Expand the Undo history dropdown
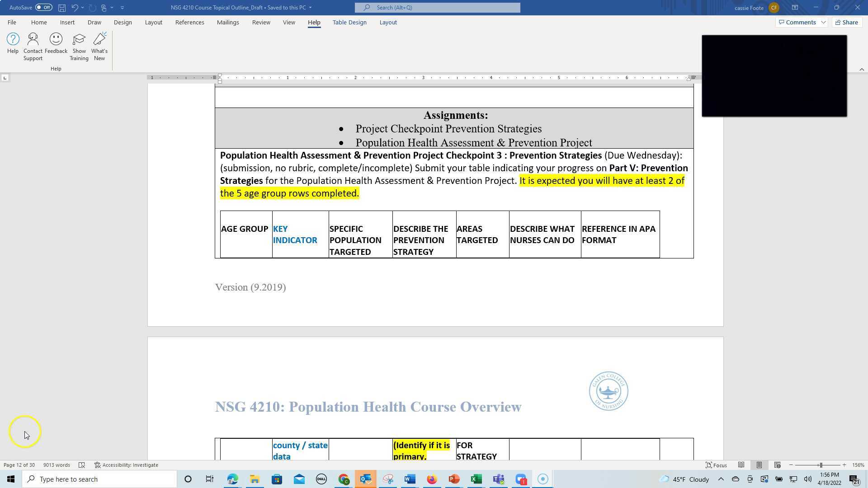Screen dimensions: 868x488 click(82, 7)
